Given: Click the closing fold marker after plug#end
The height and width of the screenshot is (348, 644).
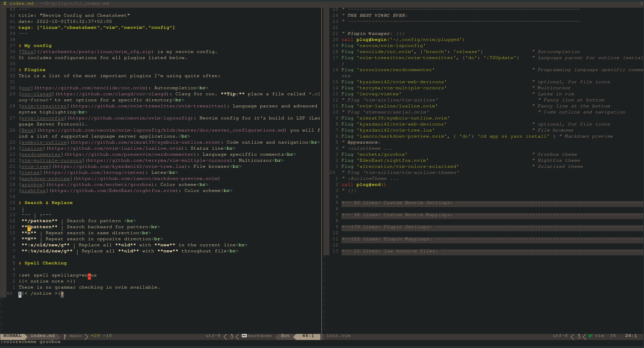Looking at the screenshot, I should coord(349,191).
